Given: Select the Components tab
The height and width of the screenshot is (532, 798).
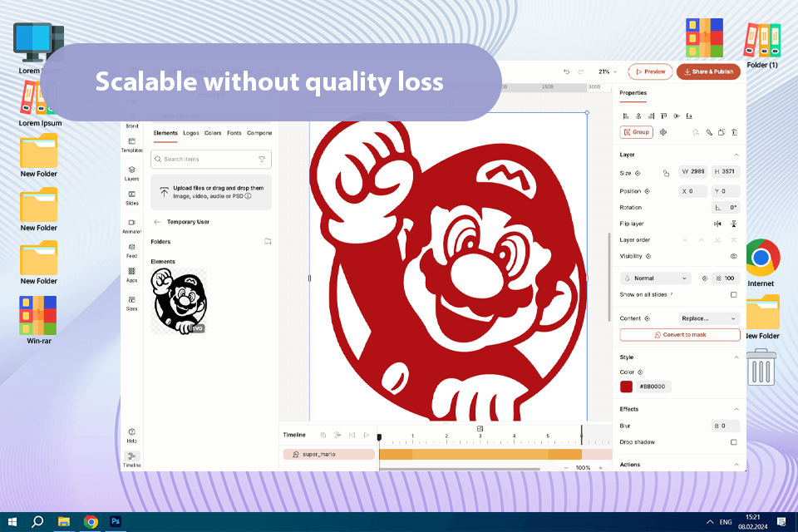Looking at the screenshot, I should (259, 133).
